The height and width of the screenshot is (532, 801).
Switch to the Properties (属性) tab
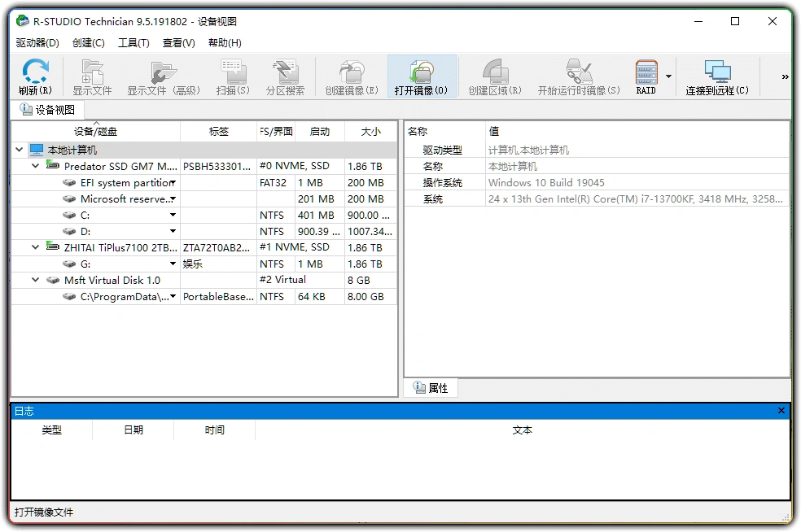431,388
